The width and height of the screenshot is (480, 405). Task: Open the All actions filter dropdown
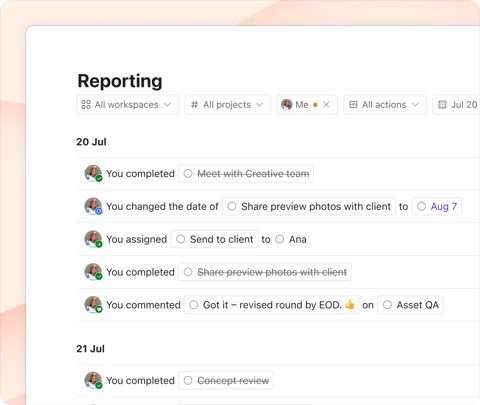click(385, 105)
